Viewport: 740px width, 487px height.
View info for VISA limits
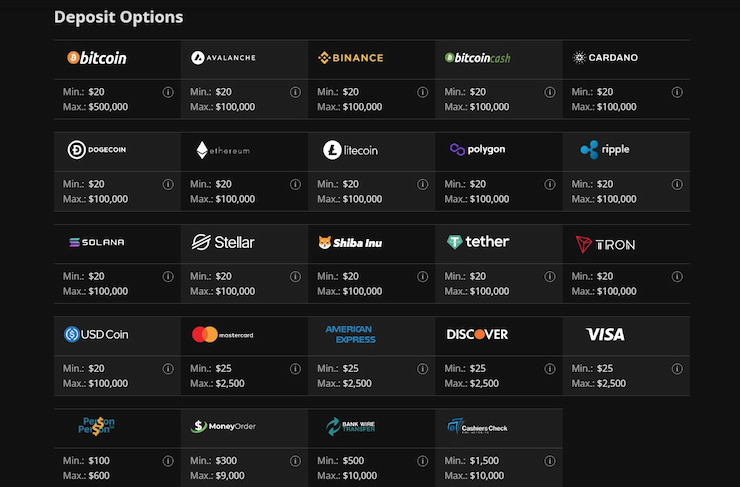[677, 369]
